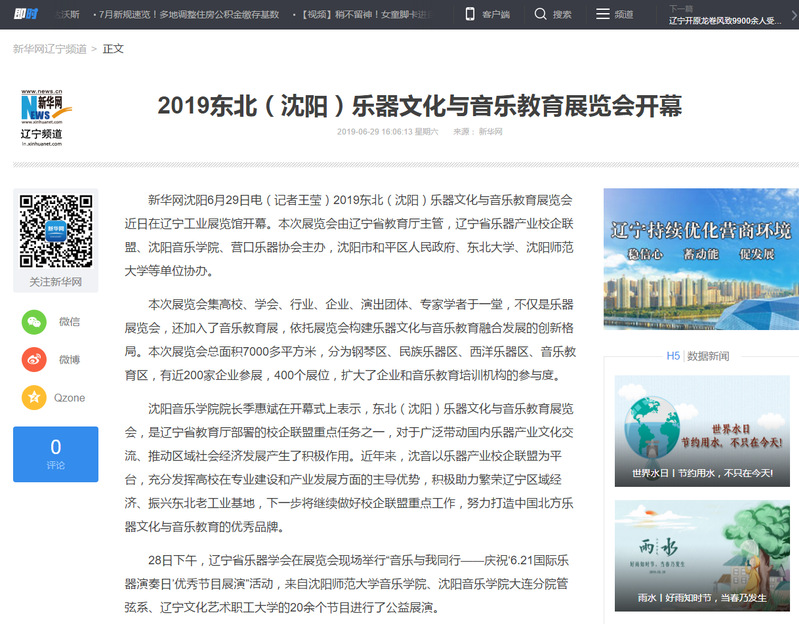Click the Qzone star share icon
The image size is (799, 624).
(35, 397)
